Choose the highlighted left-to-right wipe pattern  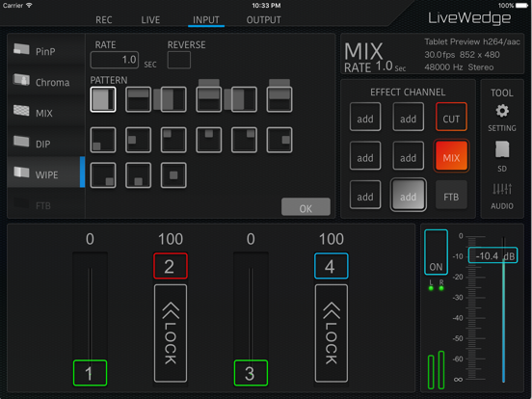tap(103, 99)
